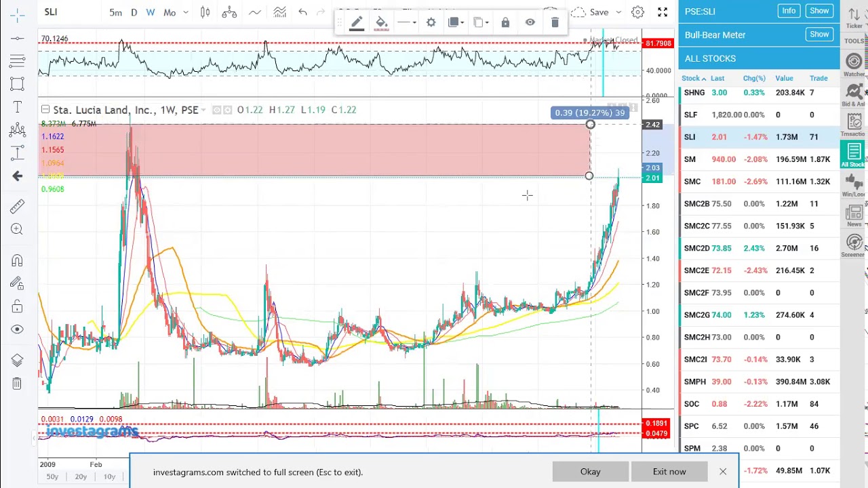868x488 pixels.
Task: Open the Ticker panel
Action: pyautogui.click(x=854, y=18)
